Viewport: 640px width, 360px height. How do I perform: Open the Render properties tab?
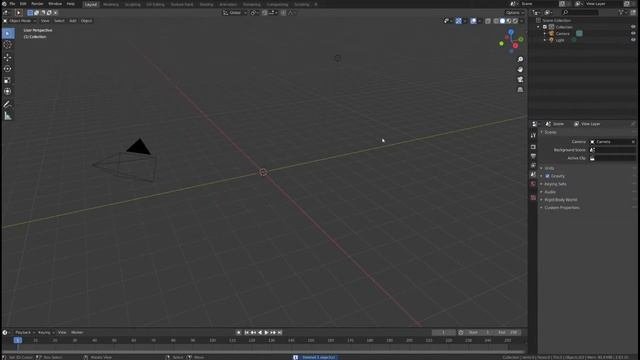coord(533,147)
